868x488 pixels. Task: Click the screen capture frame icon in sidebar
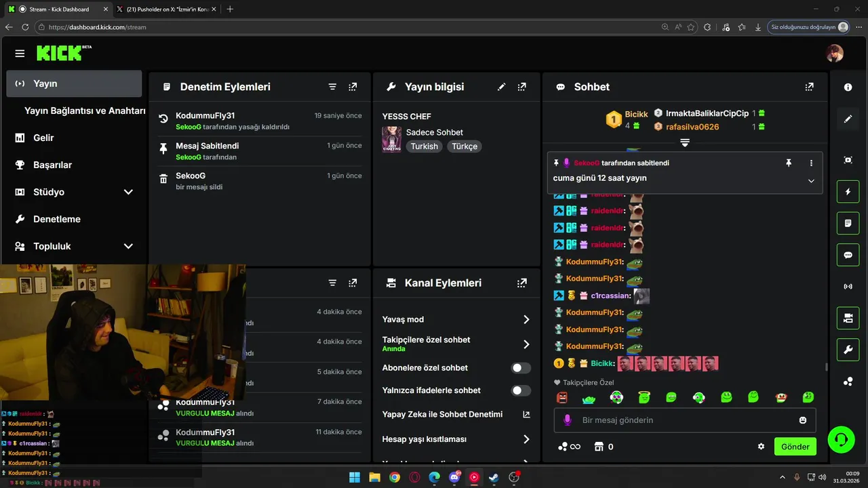coord(848,160)
